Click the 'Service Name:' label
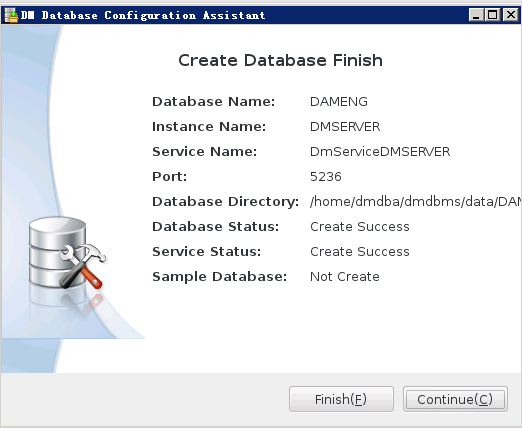This screenshot has height=428, width=522. [x=205, y=152]
